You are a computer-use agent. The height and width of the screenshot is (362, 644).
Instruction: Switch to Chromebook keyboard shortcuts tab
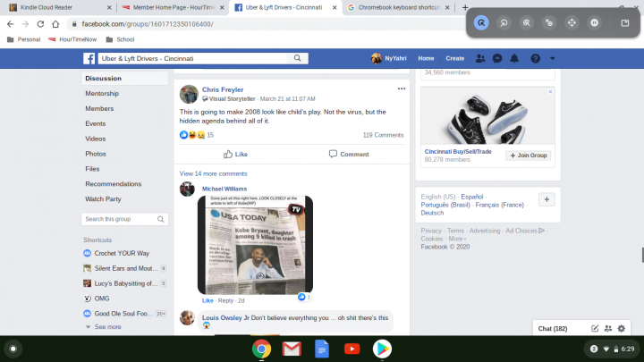click(398, 7)
